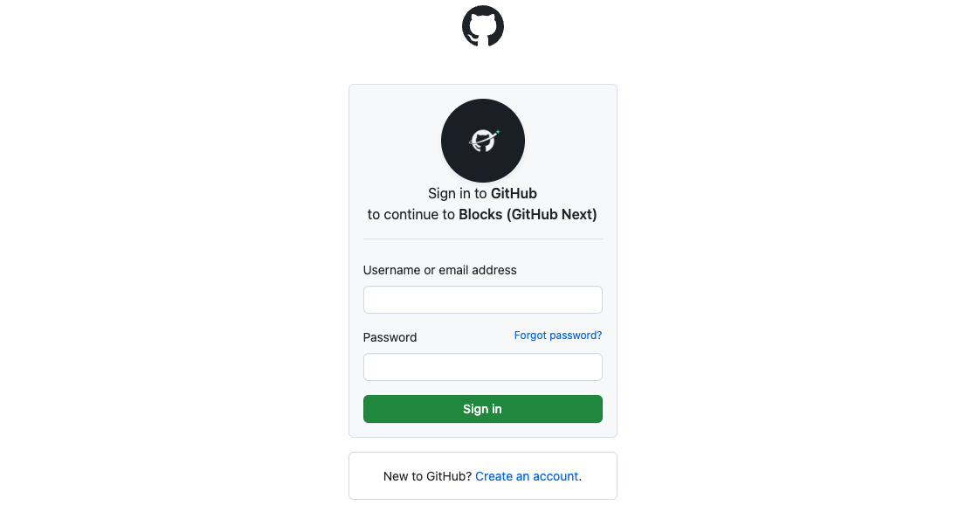
Task: Follow the Create an account link
Action: tap(526, 476)
